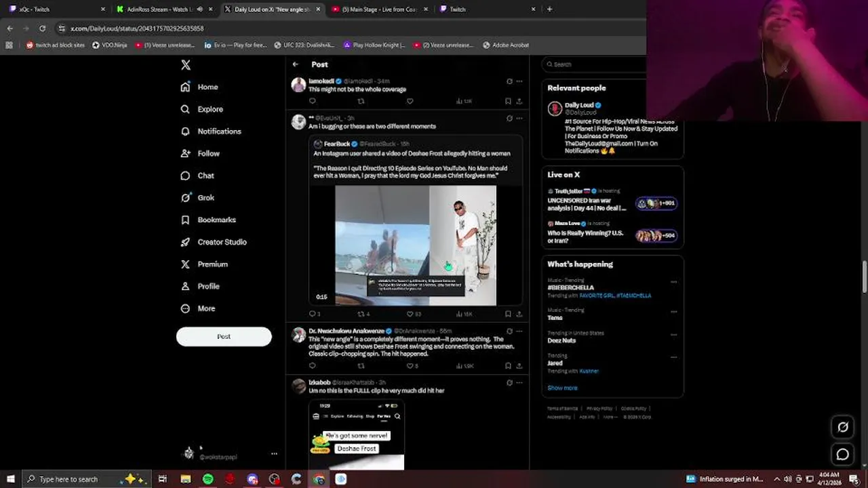Bookmark the EvaUnit_ post
Image resolution: width=868 pixels, height=488 pixels.
tap(508, 314)
